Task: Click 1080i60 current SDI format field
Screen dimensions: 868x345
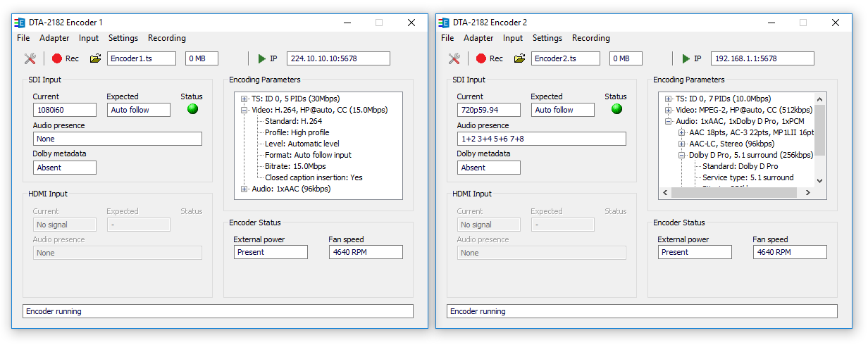Action: [64, 110]
